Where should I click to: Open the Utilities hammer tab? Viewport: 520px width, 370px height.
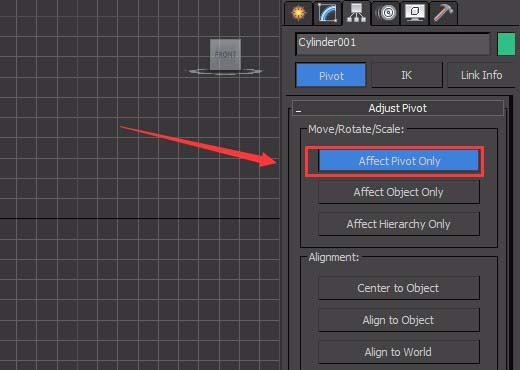pos(443,13)
